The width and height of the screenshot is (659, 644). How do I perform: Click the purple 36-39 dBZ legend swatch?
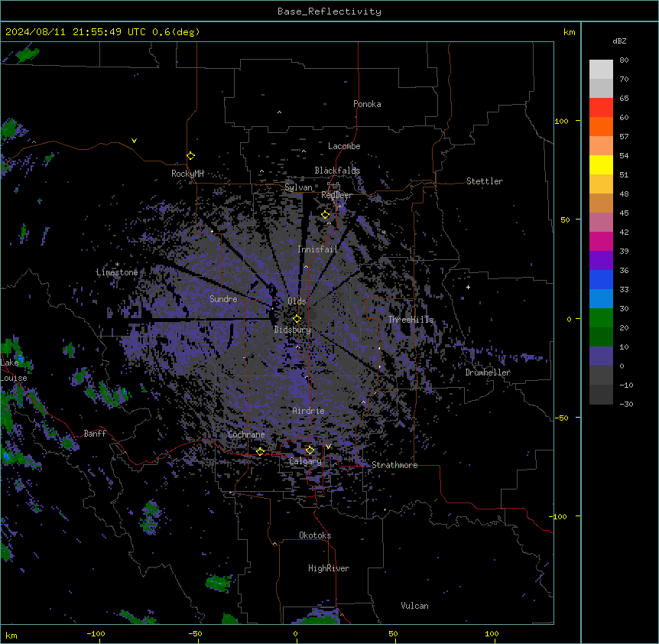[601, 261]
